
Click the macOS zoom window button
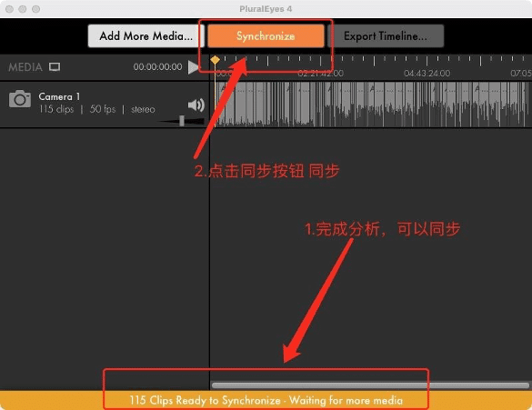35,9
